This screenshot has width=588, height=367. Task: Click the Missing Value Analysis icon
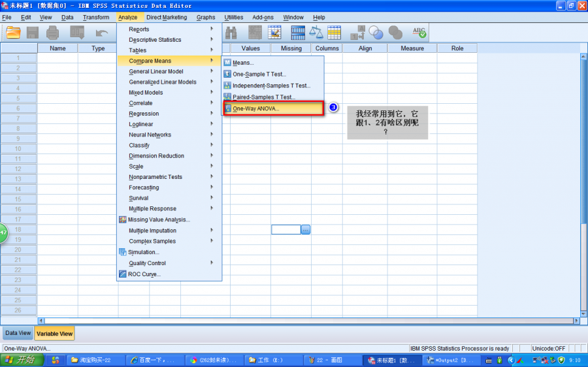point(123,219)
